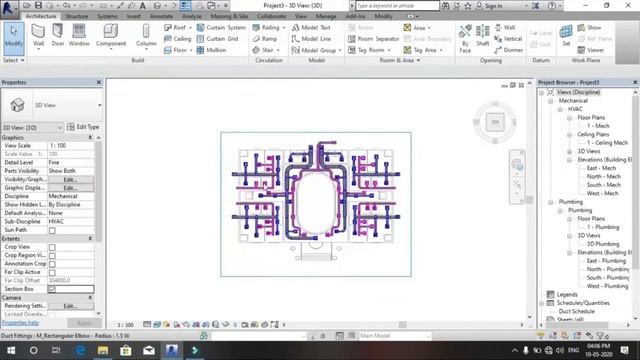Toggle the Far Clip Active checkbox
This screenshot has width=640, height=360.
(52, 273)
